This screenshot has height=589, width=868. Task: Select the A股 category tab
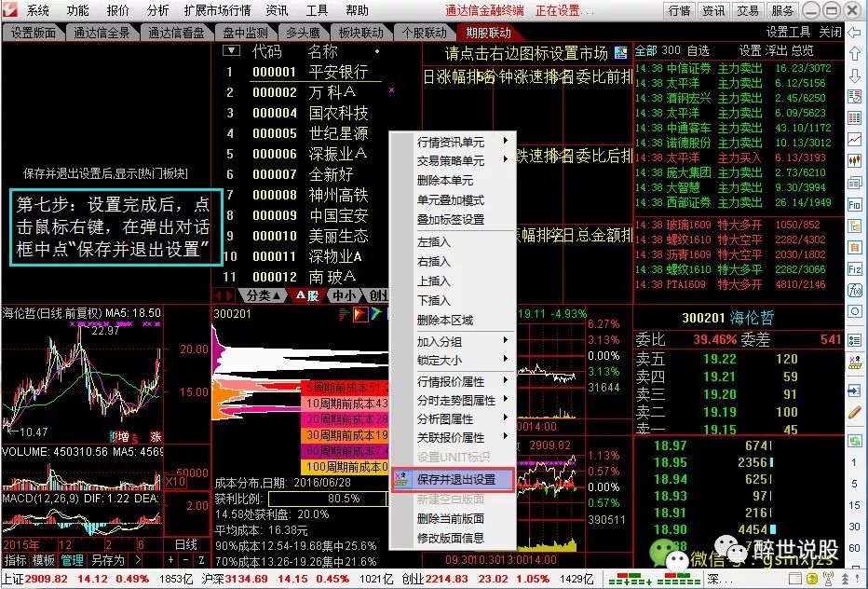pyautogui.click(x=307, y=295)
